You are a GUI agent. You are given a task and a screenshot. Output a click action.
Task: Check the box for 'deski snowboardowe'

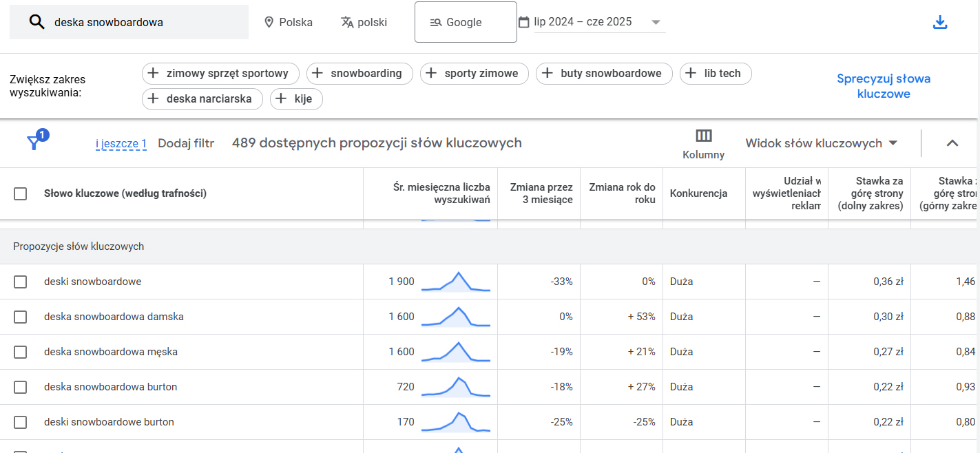21,282
